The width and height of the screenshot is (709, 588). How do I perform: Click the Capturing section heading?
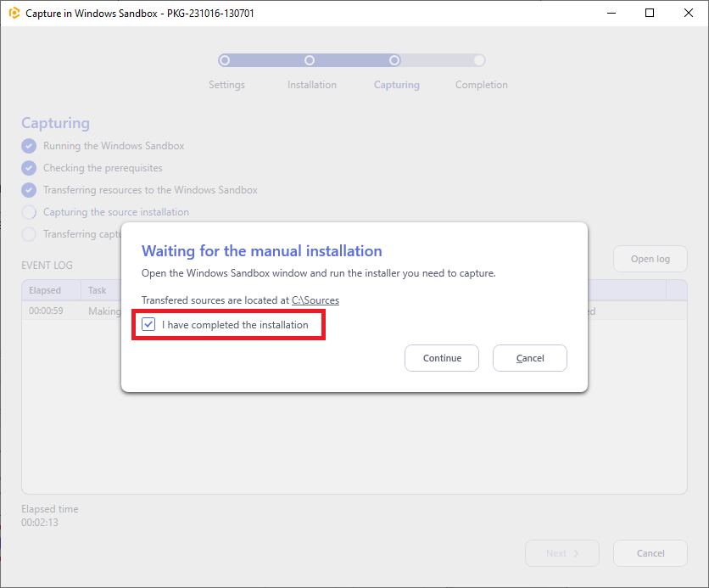(x=56, y=123)
